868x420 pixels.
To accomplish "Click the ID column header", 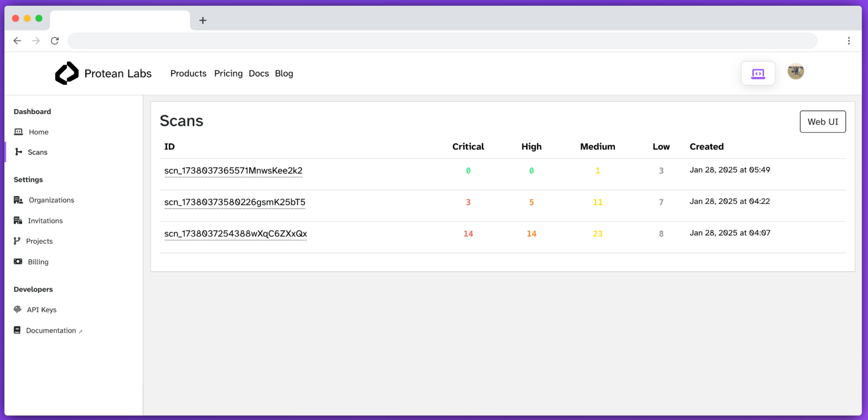I will 170,146.
